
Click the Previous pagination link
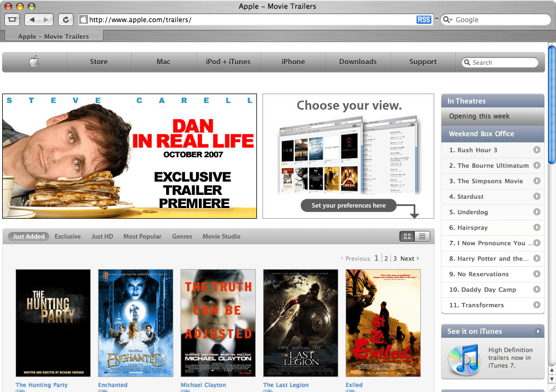point(356,259)
